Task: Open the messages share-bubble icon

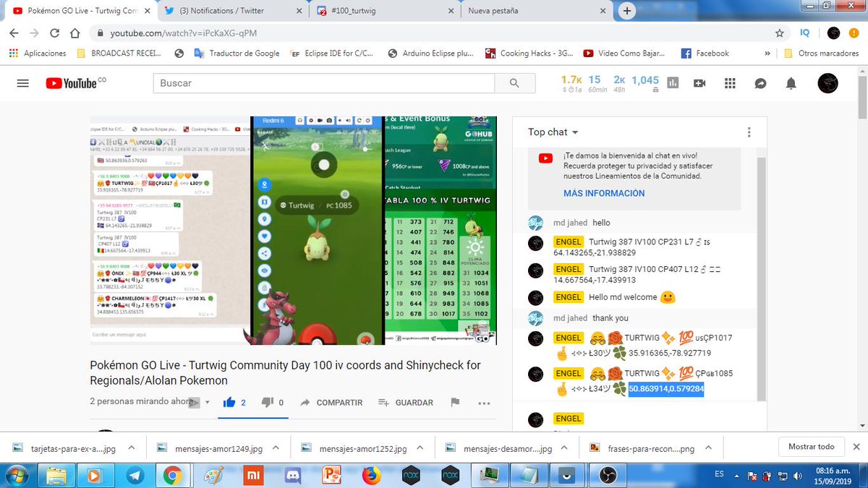Action: 760,83
